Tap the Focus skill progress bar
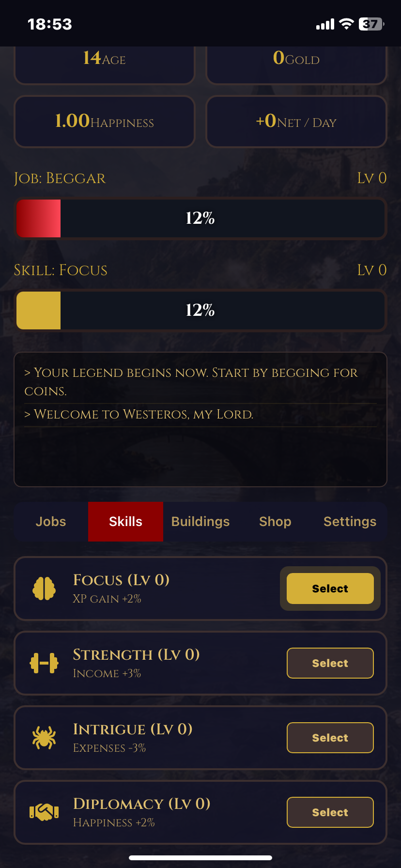Viewport: 401px width, 868px height. (200, 310)
